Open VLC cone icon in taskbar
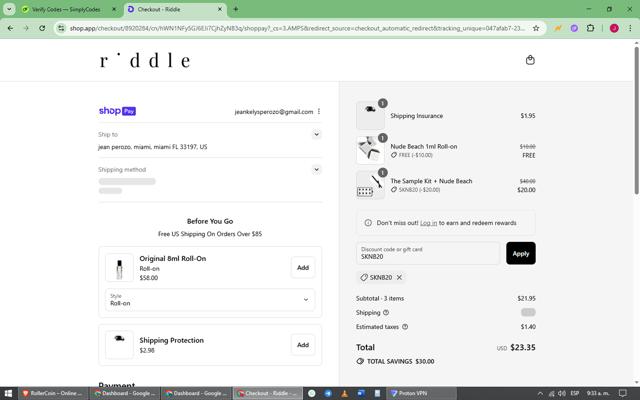This screenshot has height=400, width=640. click(x=344, y=393)
